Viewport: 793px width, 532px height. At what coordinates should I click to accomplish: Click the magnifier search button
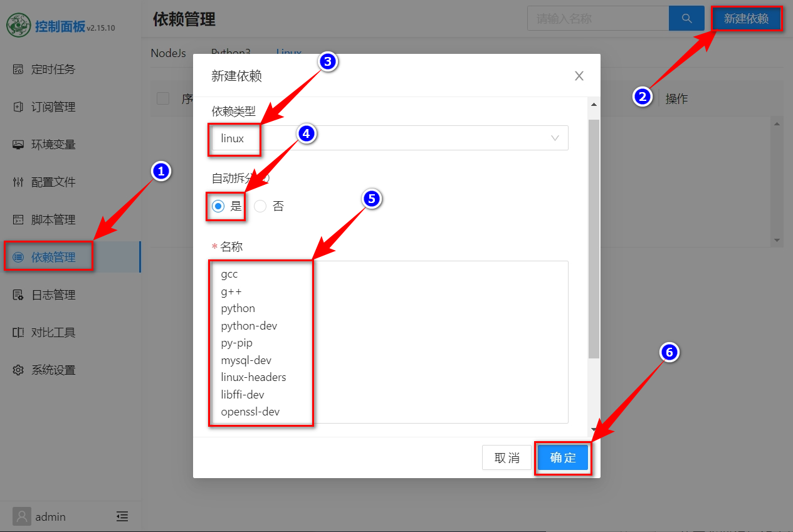point(686,18)
